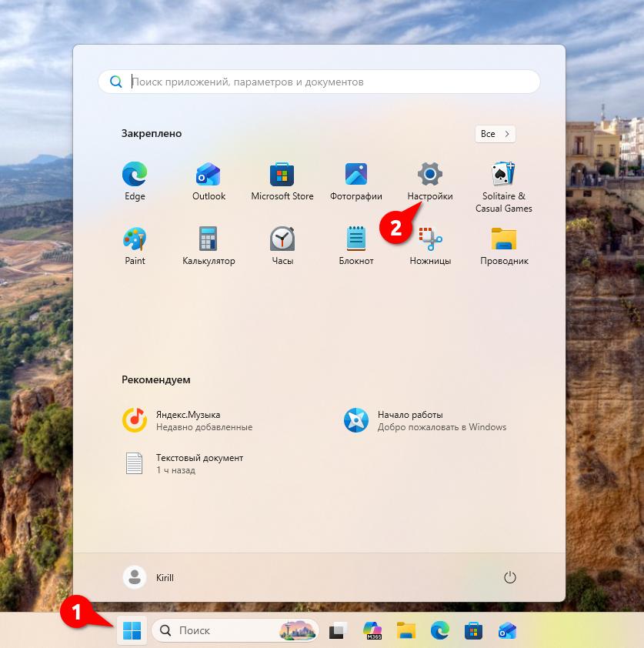Open the Paint app
The height and width of the screenshot is (648, 644).
click(x=135, y=239)
